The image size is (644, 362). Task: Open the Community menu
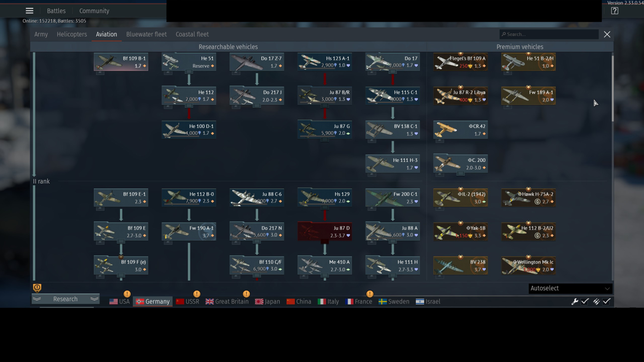click(x=94, y=11)
